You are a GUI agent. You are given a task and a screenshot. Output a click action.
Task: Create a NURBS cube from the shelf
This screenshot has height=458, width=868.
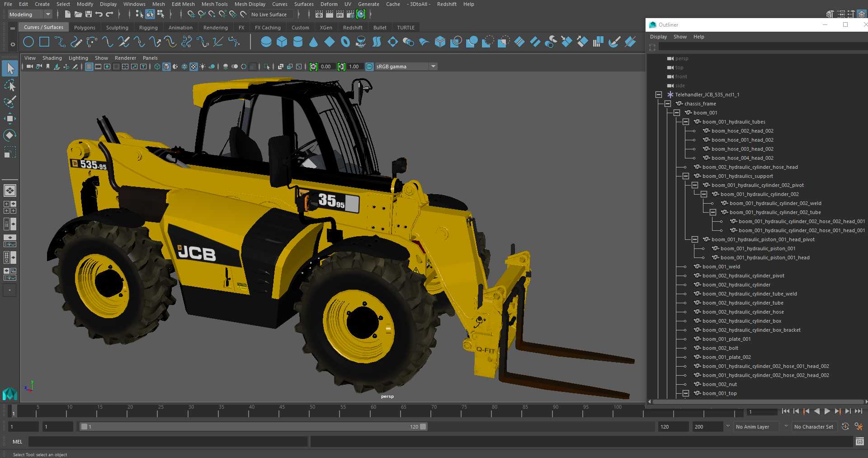click(x=282, y=42)
